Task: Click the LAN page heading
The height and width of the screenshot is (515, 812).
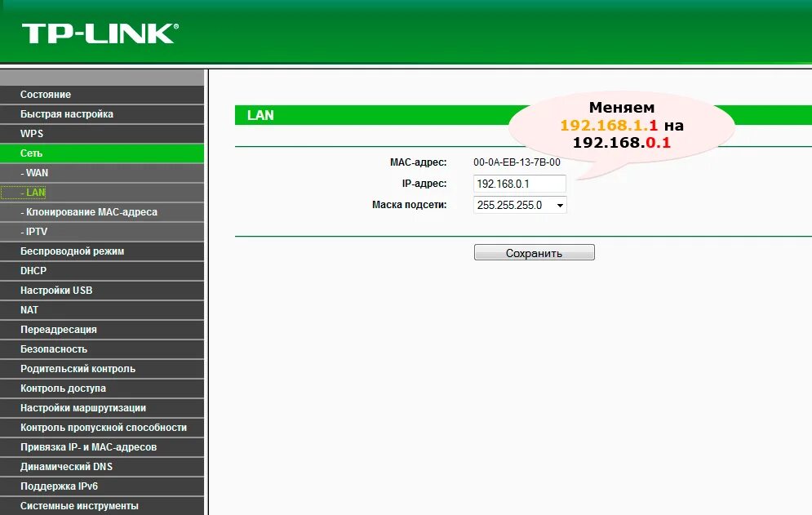Action: click(x=260, y=115)
